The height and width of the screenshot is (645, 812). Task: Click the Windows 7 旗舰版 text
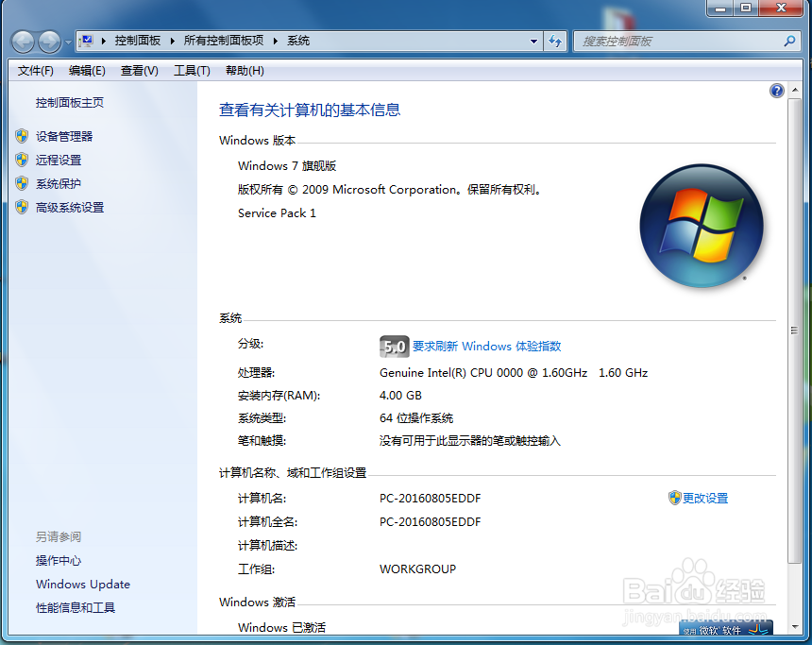pos(287,166)
